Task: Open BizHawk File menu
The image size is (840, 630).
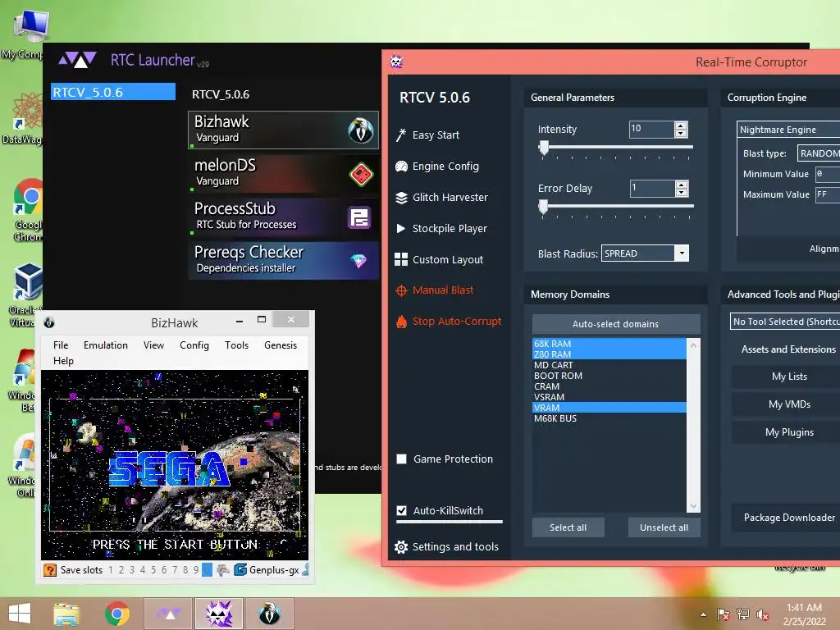Action: click(x=61, y=345)
